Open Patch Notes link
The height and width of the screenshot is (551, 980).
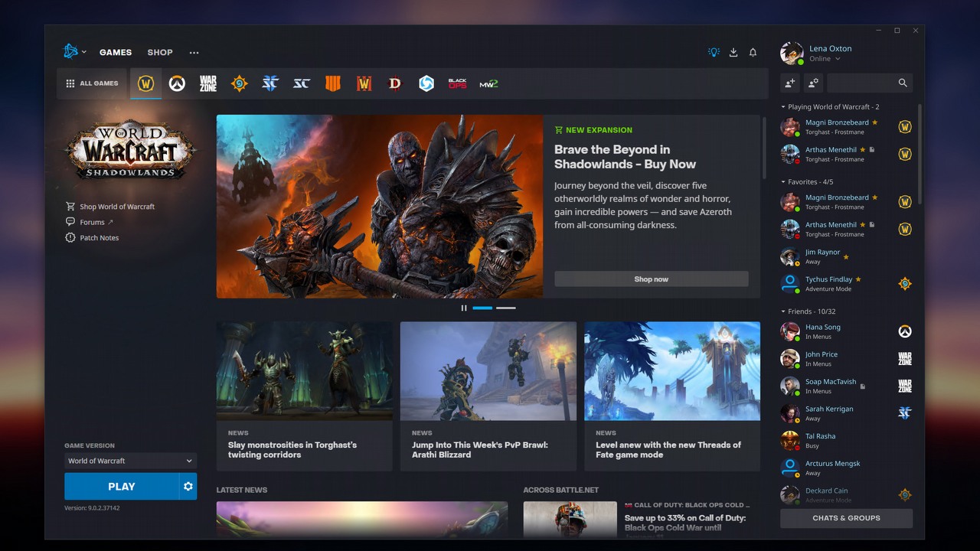(x=92, y=237)
